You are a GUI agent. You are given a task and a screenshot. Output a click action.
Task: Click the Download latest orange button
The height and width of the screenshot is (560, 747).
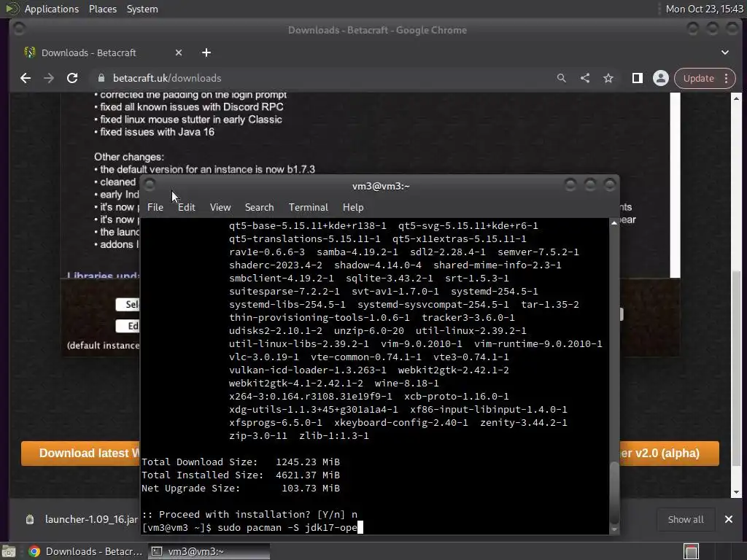[81, 453]
